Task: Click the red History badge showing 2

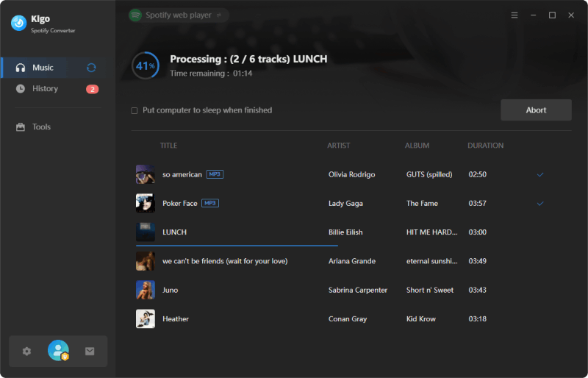Action: coord(93,89)
